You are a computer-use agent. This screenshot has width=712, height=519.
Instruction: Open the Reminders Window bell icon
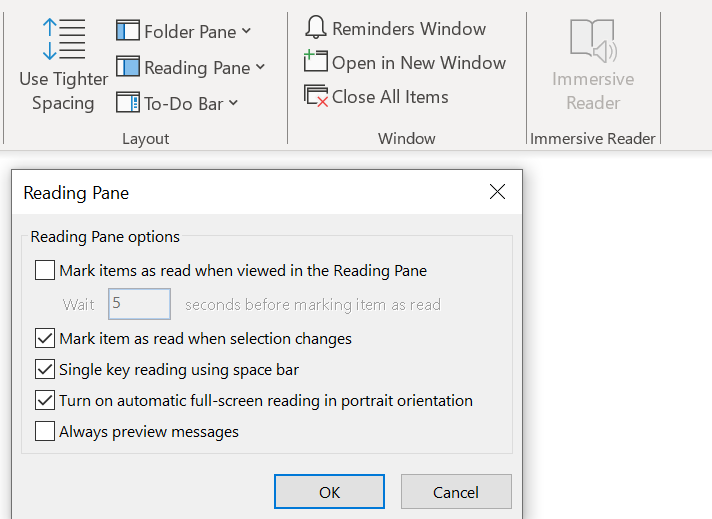click(316, 28)
